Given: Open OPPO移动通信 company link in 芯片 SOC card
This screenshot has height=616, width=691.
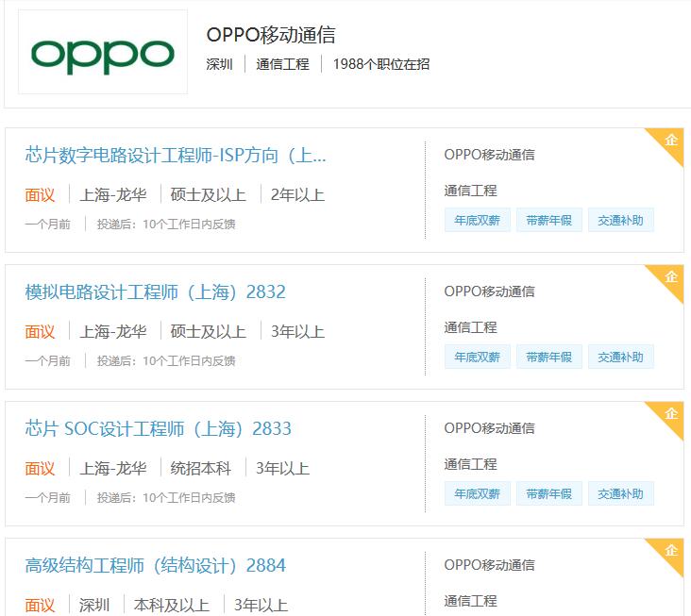Looking at the screenshot, I should pyautogui.click(x=489, y=428).
